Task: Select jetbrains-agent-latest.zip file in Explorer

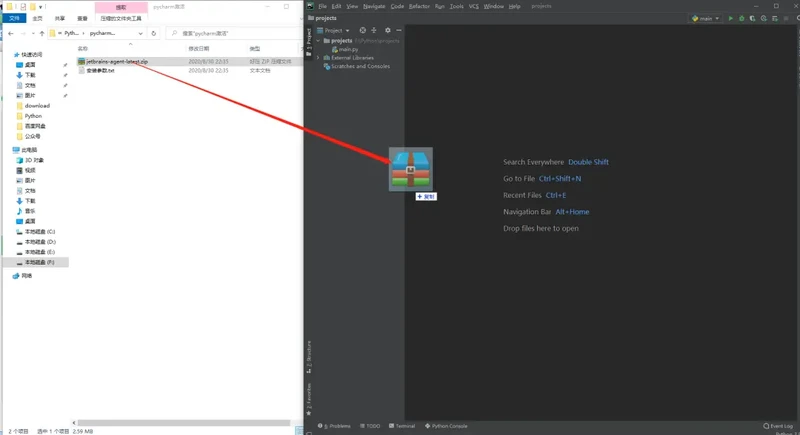Action: point(117,61)
